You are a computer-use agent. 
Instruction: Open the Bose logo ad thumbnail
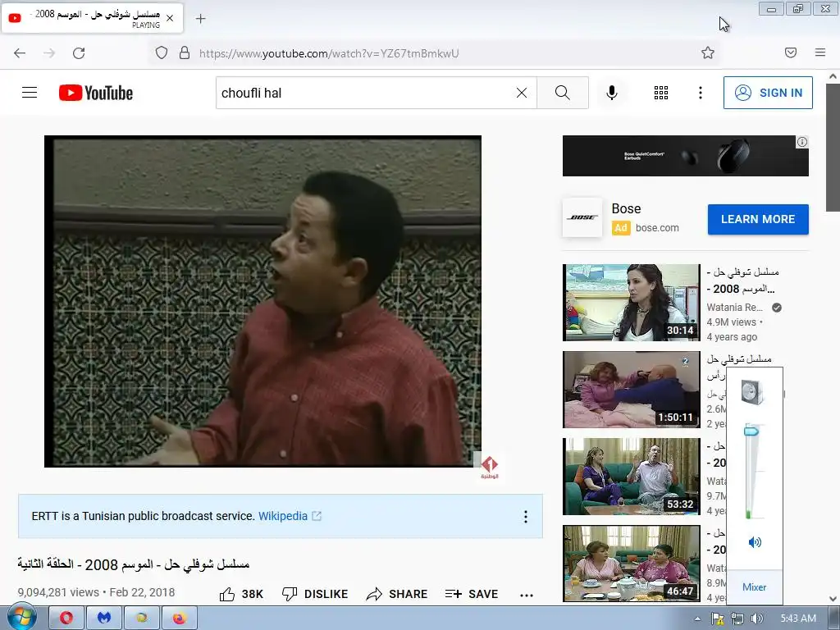coord(582,217)
